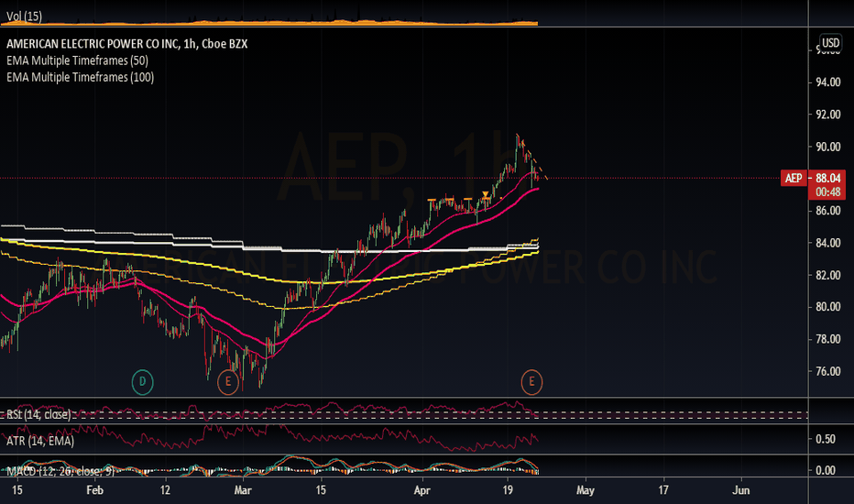Click the E earnings marker near March
This screenshot has width=854, height=504.
(228, 381)
